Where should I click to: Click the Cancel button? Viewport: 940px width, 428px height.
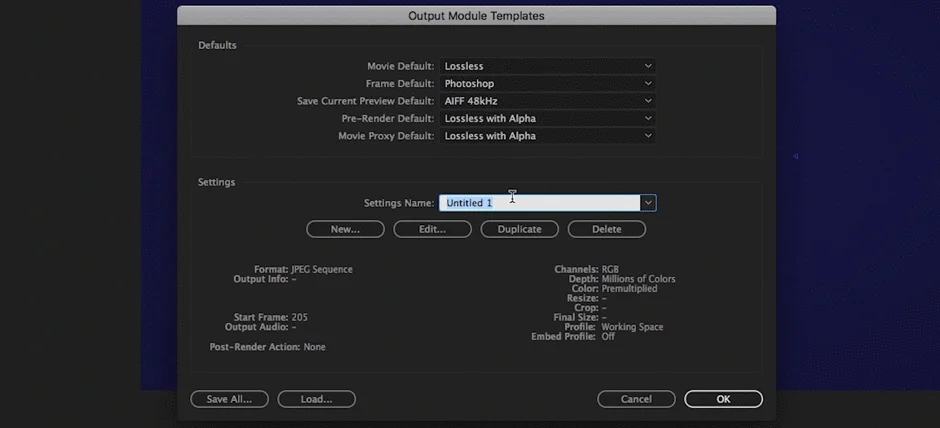[x=636, y=399]
